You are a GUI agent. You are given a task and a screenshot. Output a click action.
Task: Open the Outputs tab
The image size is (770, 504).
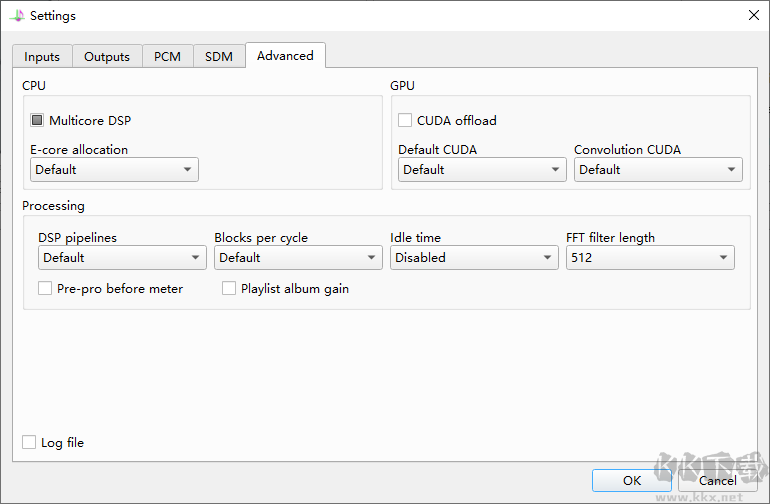point(107,57)
